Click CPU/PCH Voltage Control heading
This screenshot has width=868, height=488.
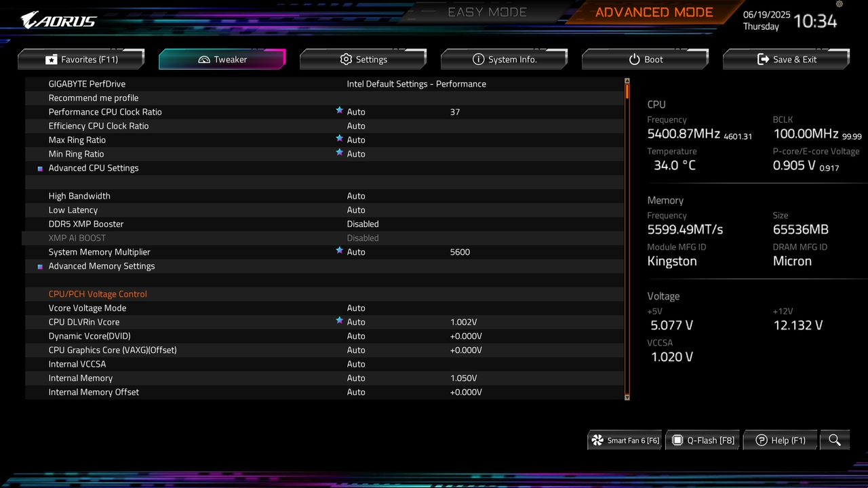coord(98,294)
